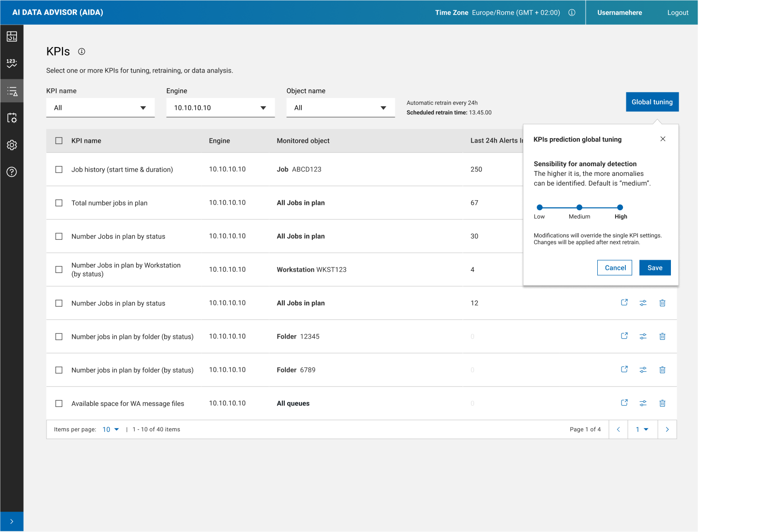Open the items per page dropdown
This screenshot has height=532, width=777.
tap(110, 429)
